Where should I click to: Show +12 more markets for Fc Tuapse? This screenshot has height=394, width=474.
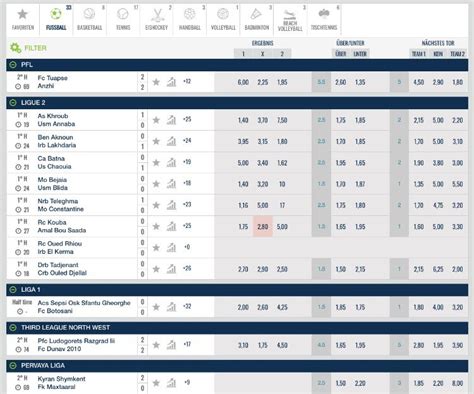tap(187, 81)
